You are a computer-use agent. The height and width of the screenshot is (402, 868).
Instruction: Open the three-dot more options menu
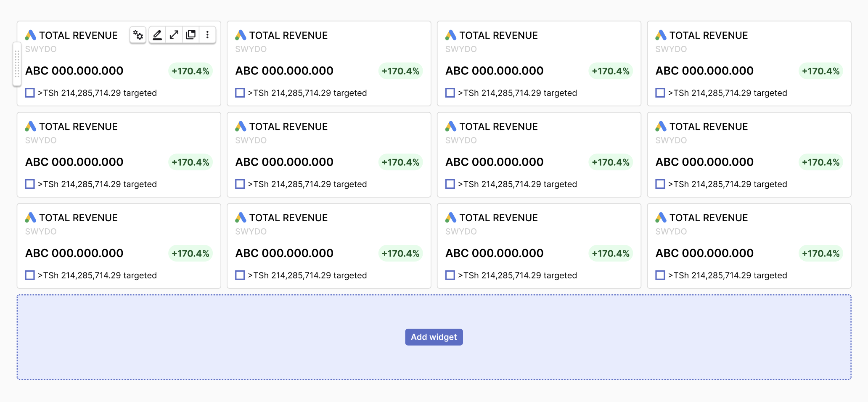click(207, 35)
